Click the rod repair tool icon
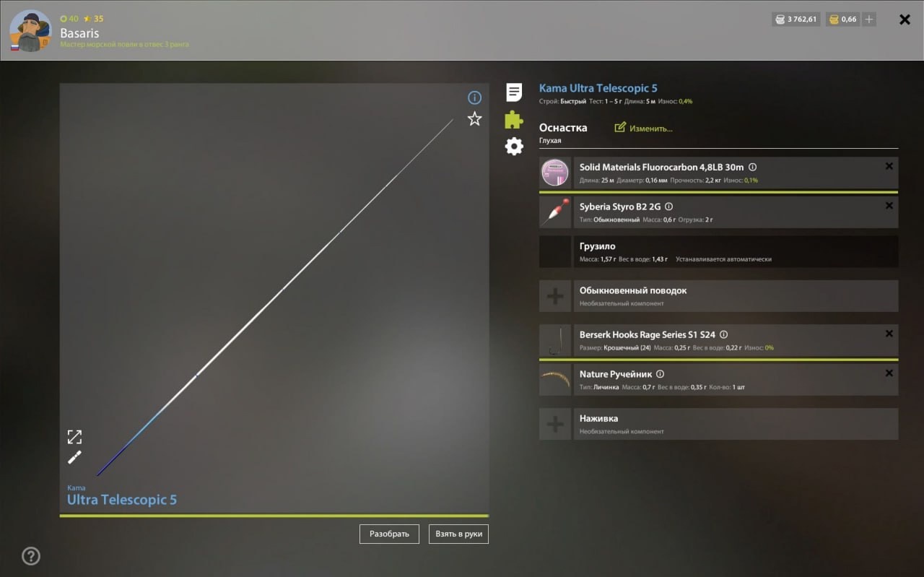Image resolution: width=924 pixels, height=577 pixels. click(74, 457)
